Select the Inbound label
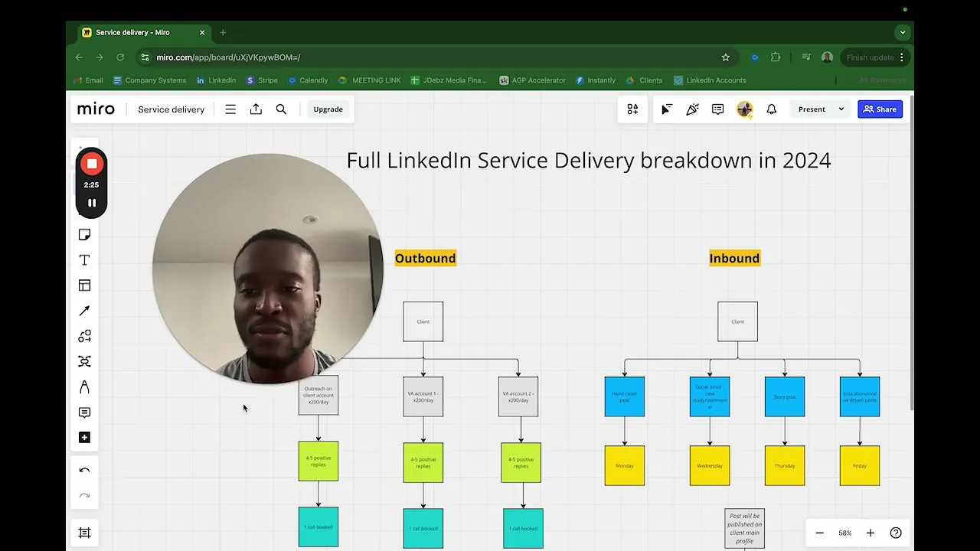The image size is (980, 551). point(734,258)
